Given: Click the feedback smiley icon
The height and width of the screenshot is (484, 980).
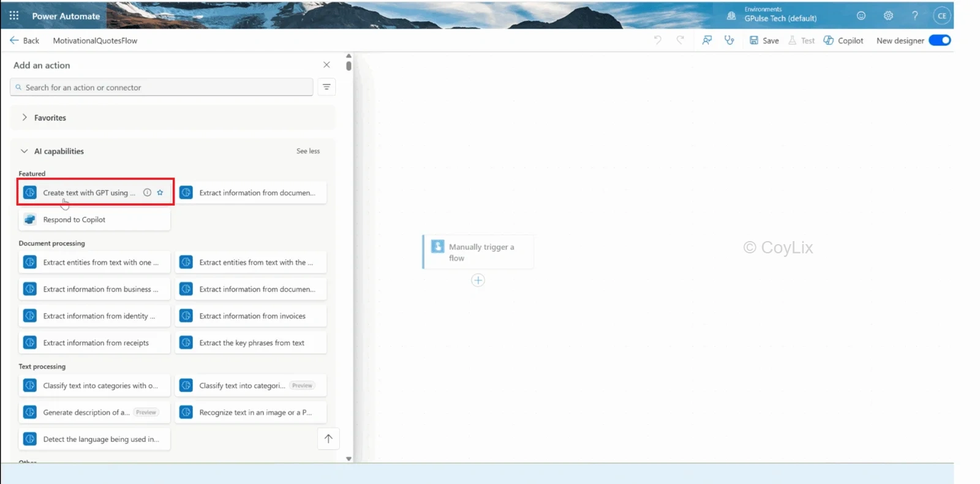Looking at the screenshot, I should (x=861, y=15).
